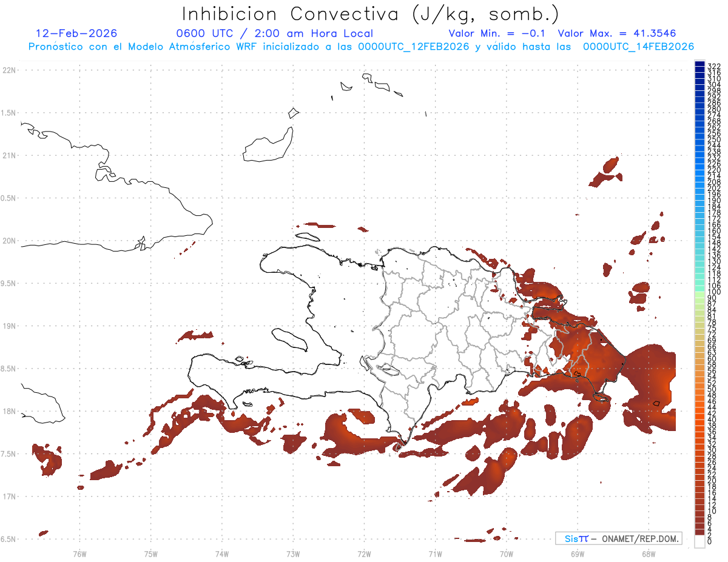Click the "22N" latitude label
728x562 pixels.
(10, 70)
